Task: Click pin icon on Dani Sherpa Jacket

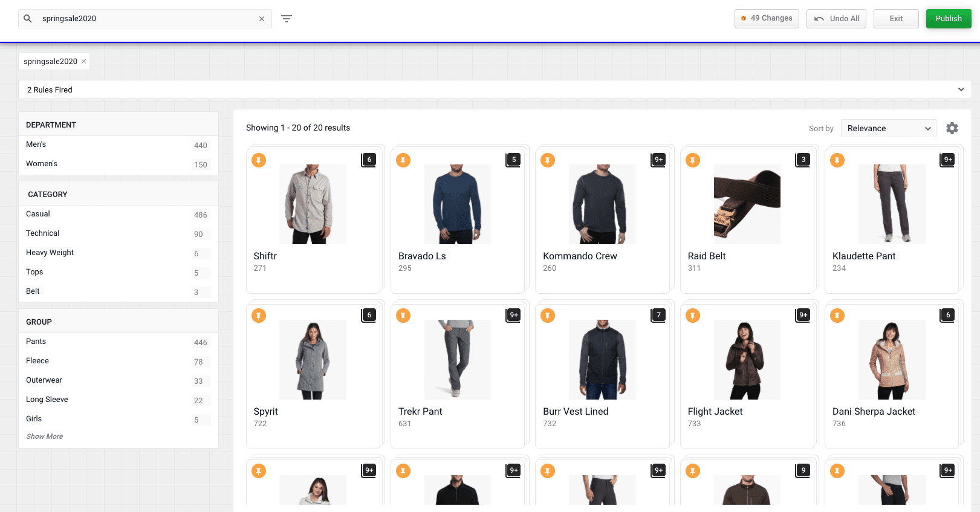Action: pos(837,316)
